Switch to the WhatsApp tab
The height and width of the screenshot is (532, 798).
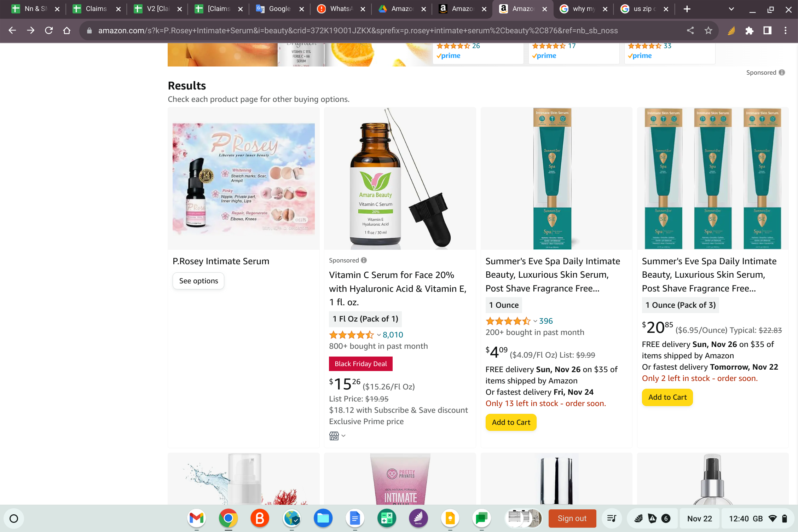click(340, 9)
